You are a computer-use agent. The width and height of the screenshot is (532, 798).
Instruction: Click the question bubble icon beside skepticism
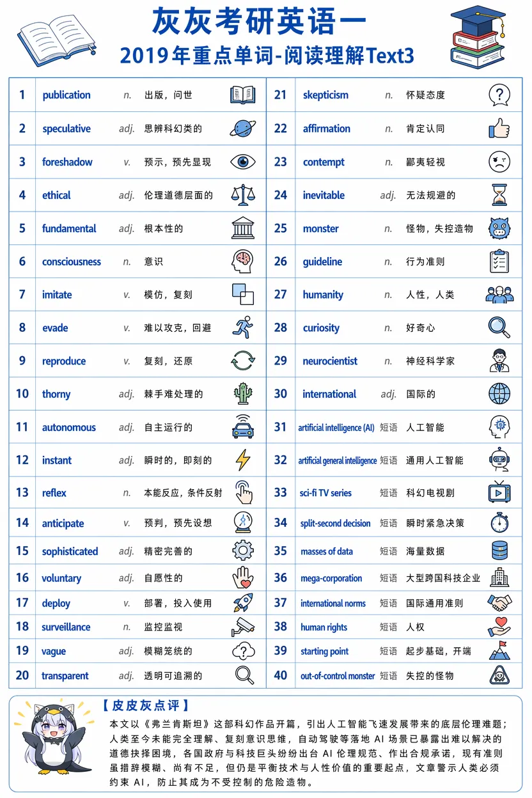[x=499, y=95]
